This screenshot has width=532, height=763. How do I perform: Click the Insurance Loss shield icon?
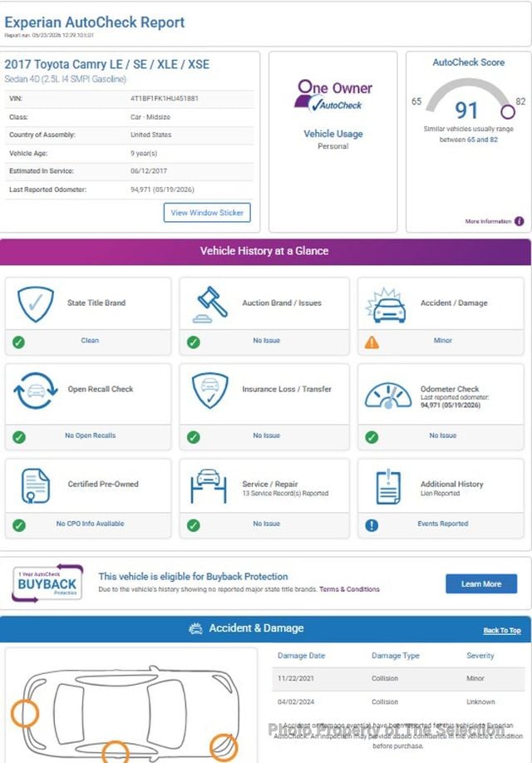(209, 391)
